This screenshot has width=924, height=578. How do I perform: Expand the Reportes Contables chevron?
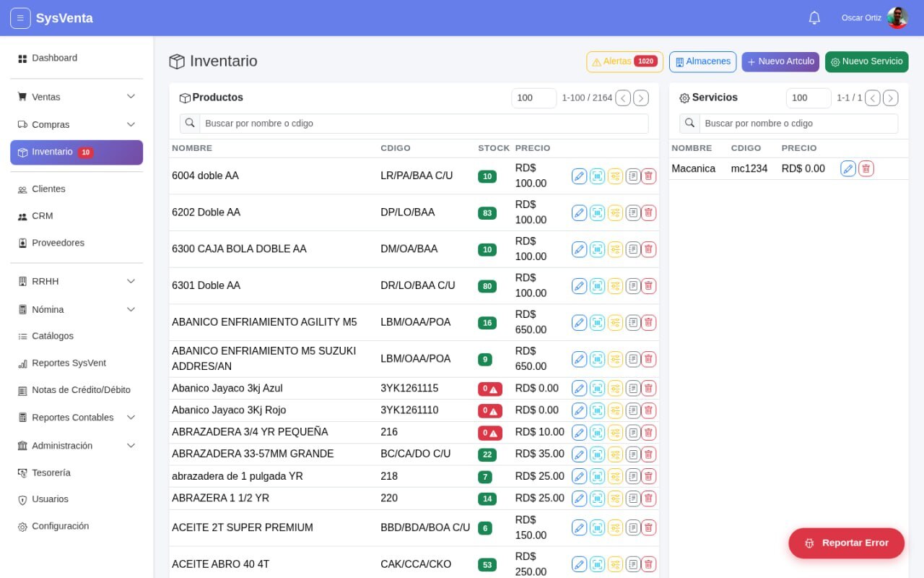(x=131, y=418)
